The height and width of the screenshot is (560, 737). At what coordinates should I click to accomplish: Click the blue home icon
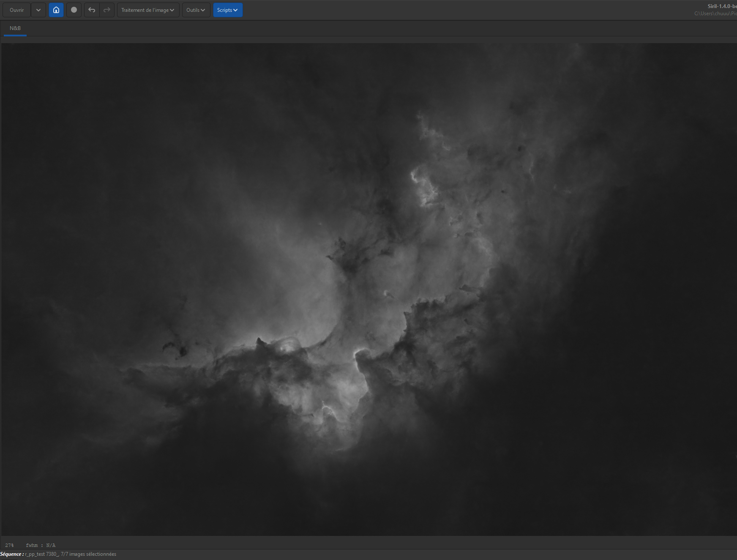56,10
